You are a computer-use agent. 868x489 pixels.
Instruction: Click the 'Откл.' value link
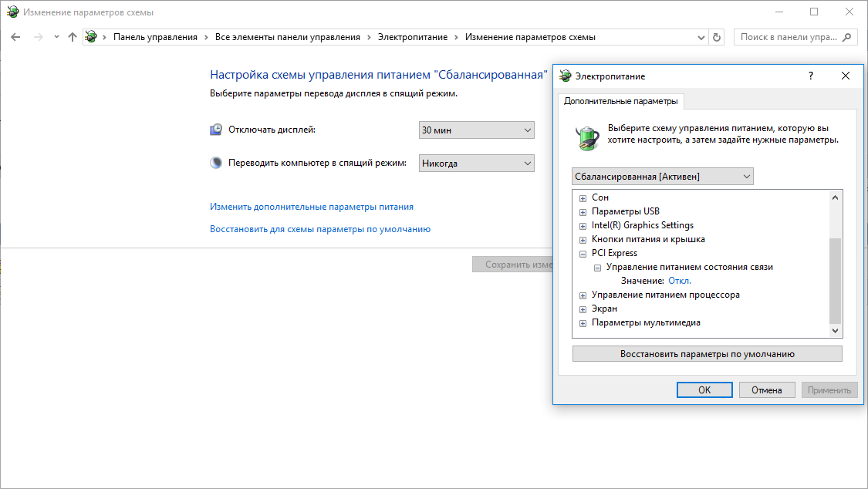(x=680, y=281)
